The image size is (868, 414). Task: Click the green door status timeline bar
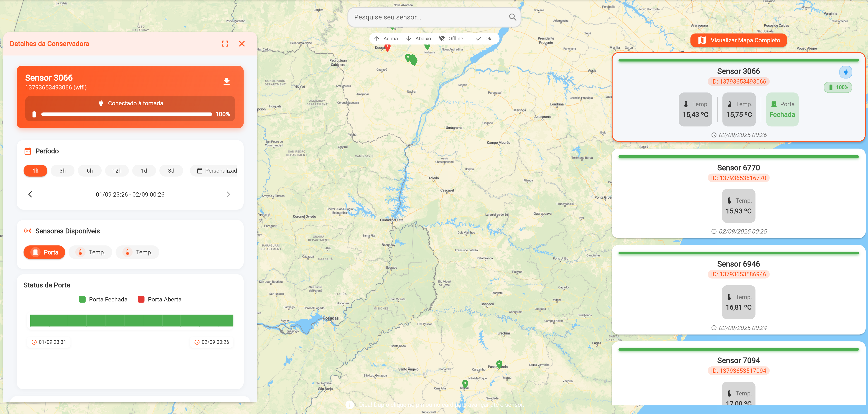coord(131,320)
